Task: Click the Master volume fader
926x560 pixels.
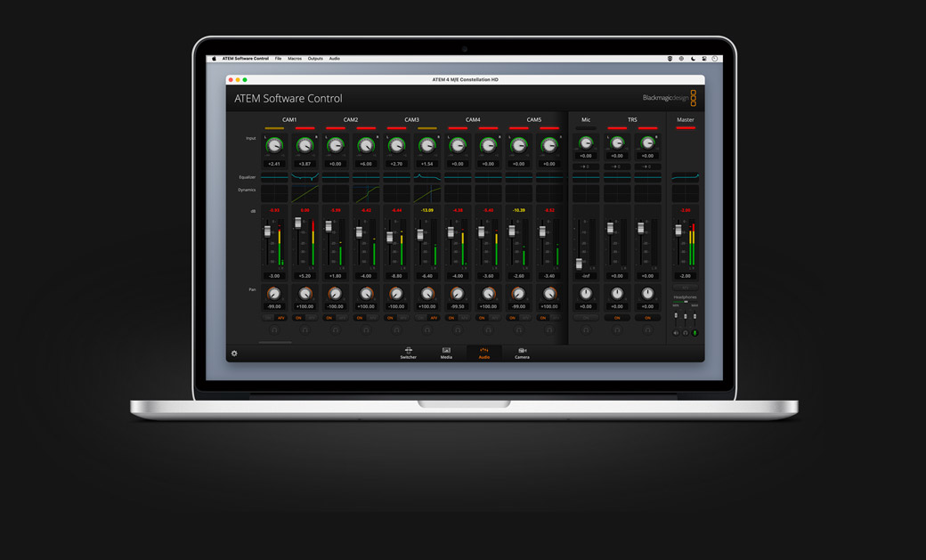Action: [678, 230]
